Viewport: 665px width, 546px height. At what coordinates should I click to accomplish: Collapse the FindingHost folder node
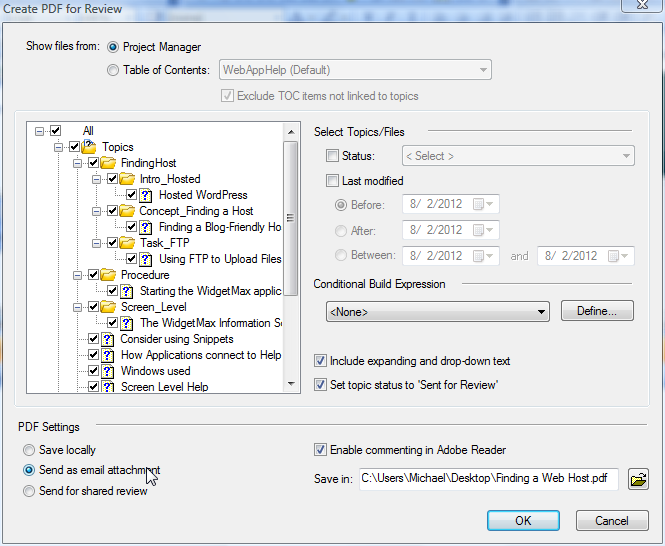77,163
